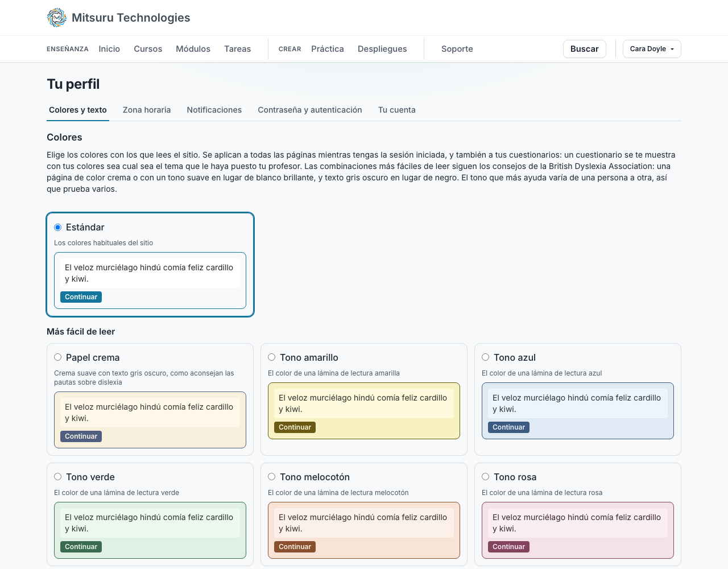Select the Tono rosa radio button
Screen dimensions: 728x569
(485, 477)
